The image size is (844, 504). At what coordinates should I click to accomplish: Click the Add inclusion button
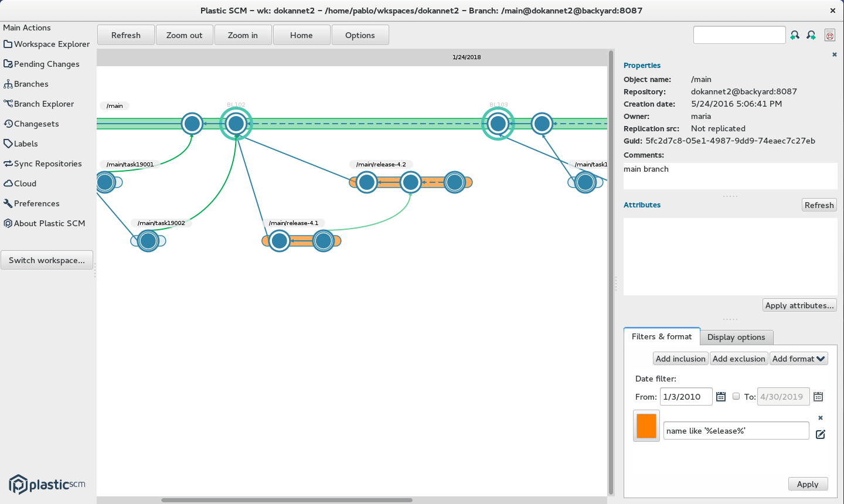tap(680, 359)
